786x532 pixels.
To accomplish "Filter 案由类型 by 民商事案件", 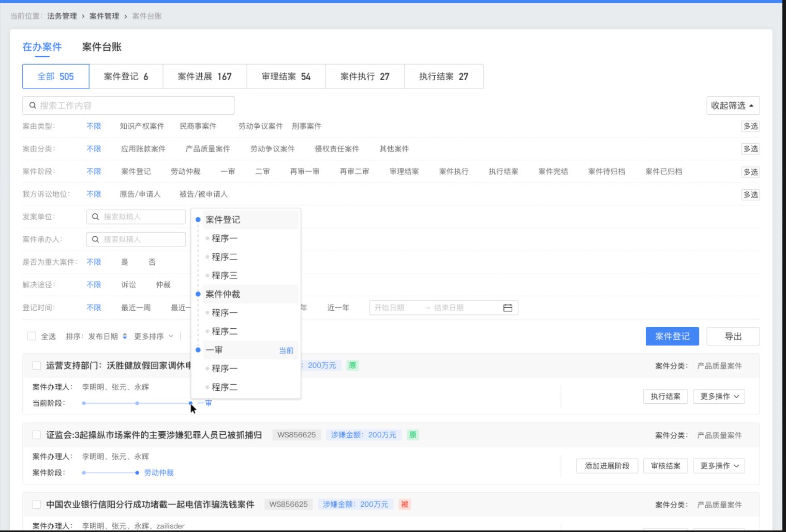I will click(198, 126).
